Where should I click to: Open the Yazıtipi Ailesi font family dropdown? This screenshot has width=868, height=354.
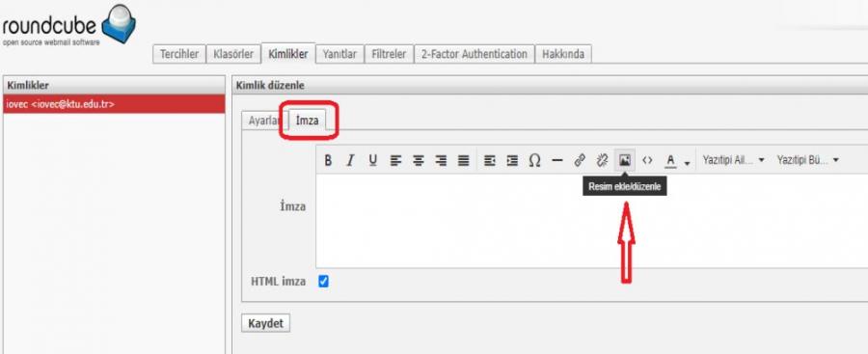click(733, 160)
